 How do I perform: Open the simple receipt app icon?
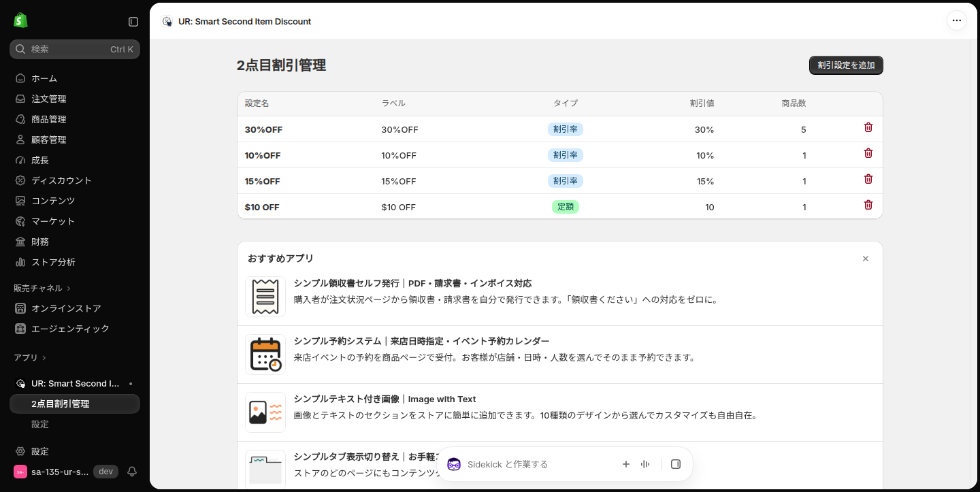265,297
